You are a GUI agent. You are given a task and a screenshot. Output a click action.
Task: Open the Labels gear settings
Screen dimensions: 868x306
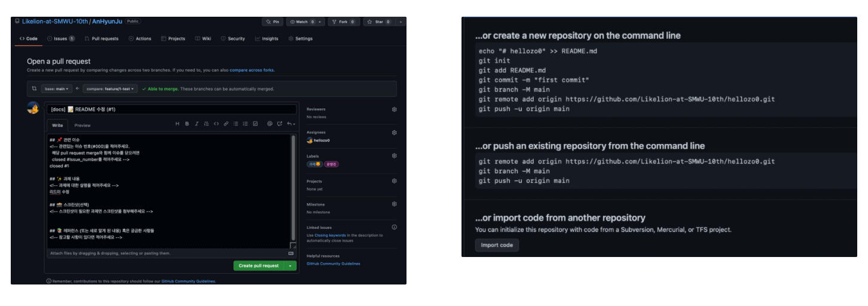(x=394, y=156)
